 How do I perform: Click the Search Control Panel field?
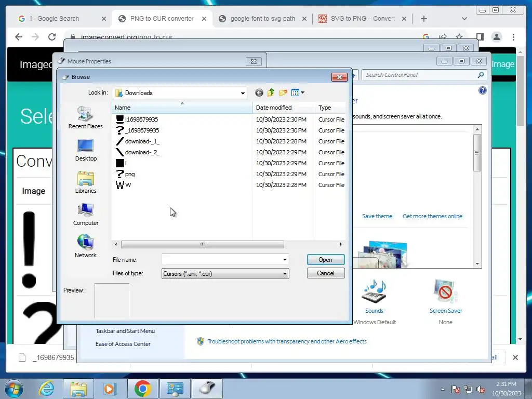pos(419,75)
